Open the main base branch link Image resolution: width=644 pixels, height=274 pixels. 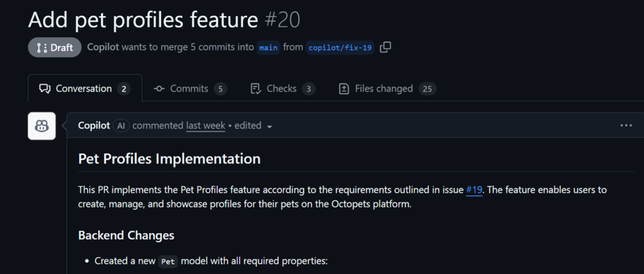click(269, 48)
